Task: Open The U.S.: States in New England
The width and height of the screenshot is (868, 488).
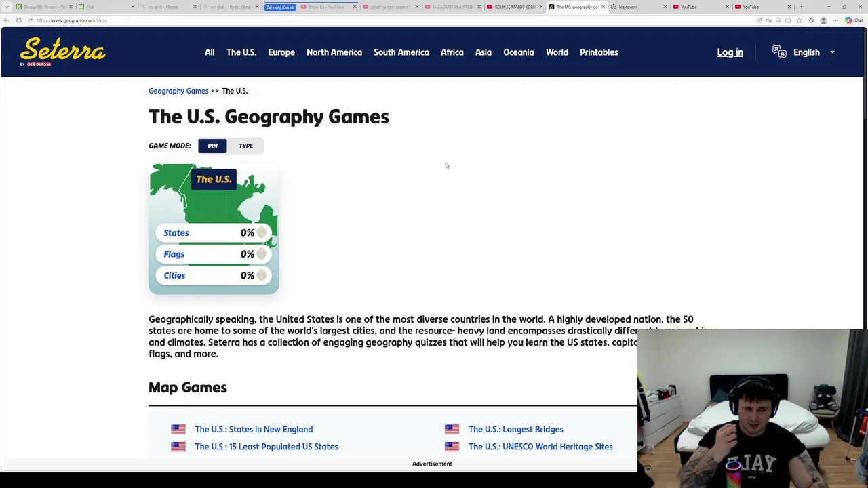Action: (254, 429)
